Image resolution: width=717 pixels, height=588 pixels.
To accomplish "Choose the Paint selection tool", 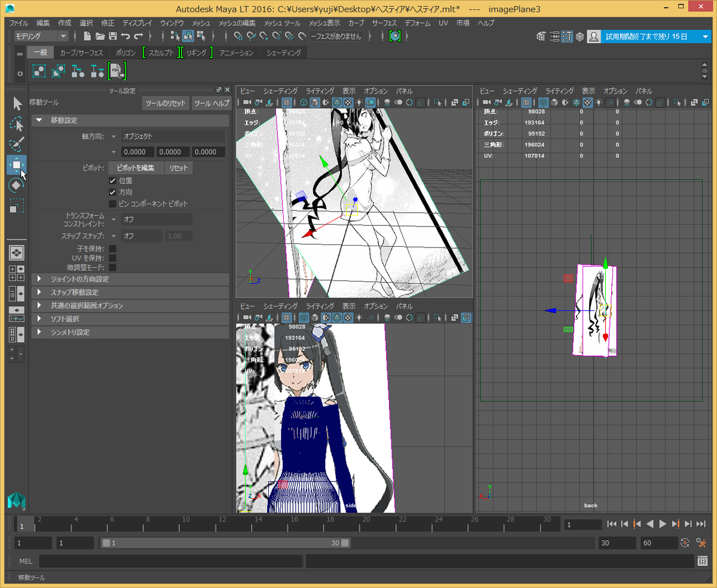I will tap(17, 145).
